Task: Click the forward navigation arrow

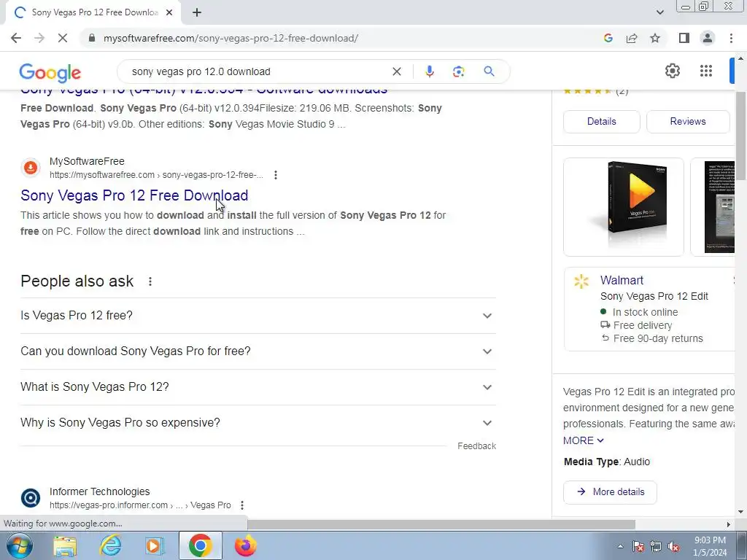Action: pyautogui.click(x=39, y=38)
